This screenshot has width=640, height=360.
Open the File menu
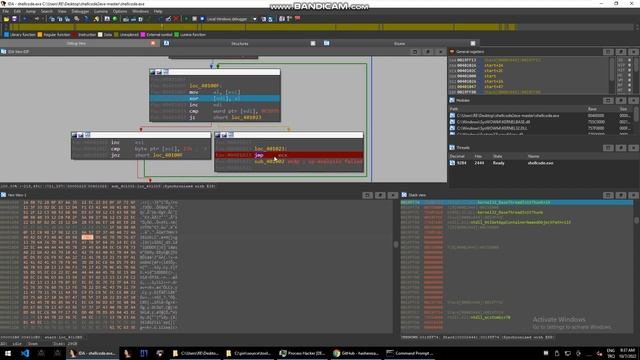pyautogui.click(x=6, y=11)
